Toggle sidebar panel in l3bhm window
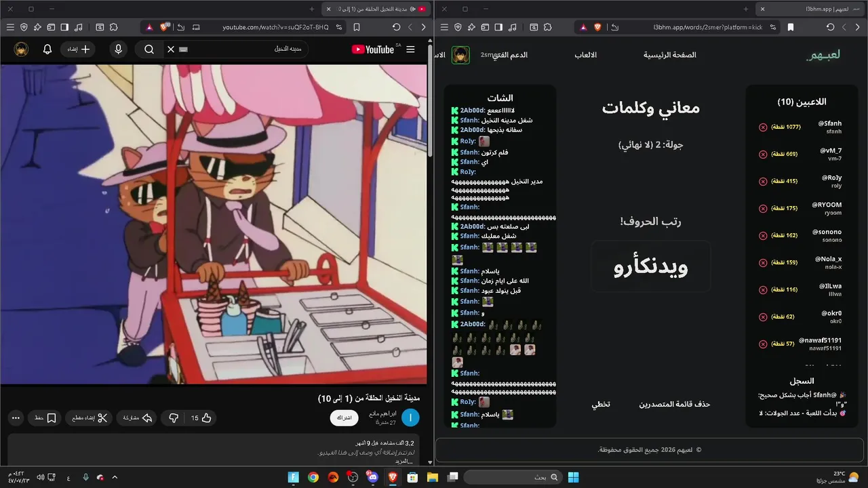The width and height of the screenshot is (868, 488). click(x=498, y=27)
